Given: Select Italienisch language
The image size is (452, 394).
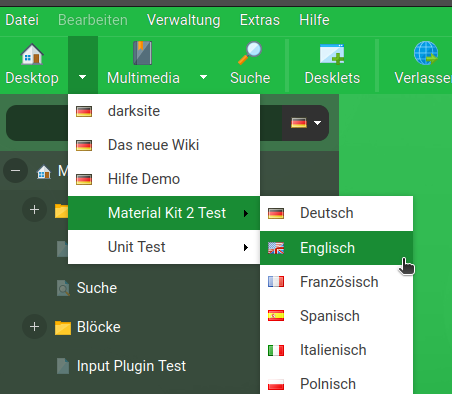Looking at the screenshot, I should 337,350.
